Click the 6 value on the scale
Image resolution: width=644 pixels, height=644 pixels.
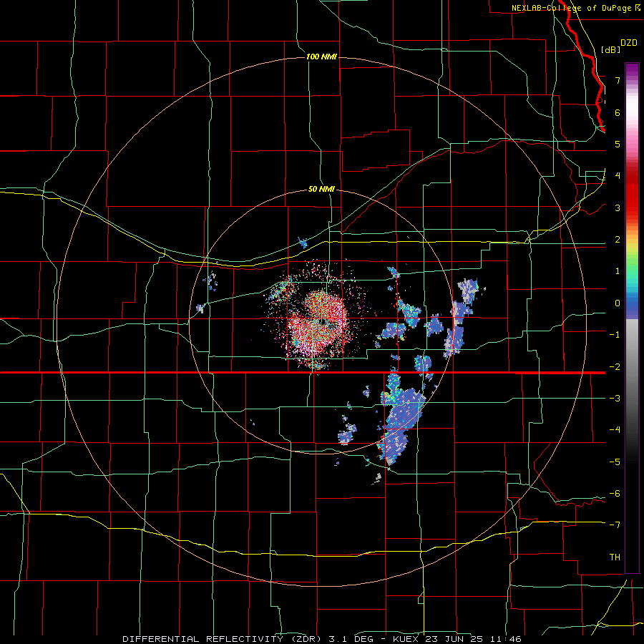[x=618, y=112]
